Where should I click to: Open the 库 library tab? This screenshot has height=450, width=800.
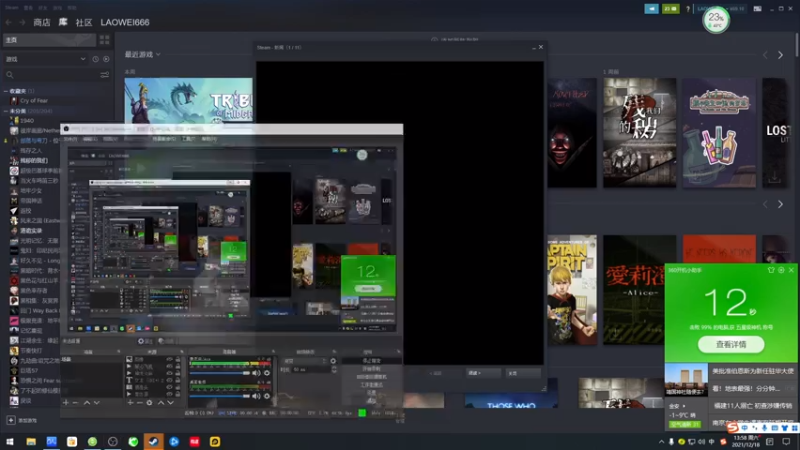[x=63, y=22]
